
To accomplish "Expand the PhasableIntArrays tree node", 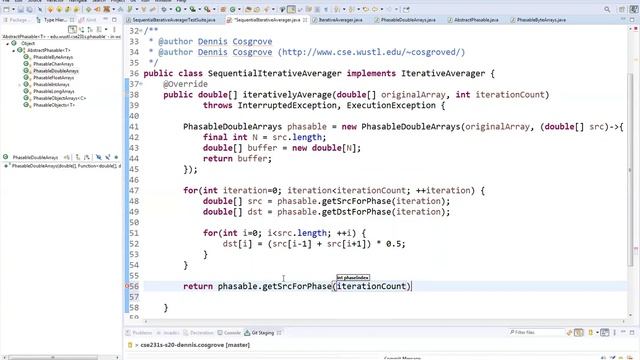I will [x=20, y=84].
